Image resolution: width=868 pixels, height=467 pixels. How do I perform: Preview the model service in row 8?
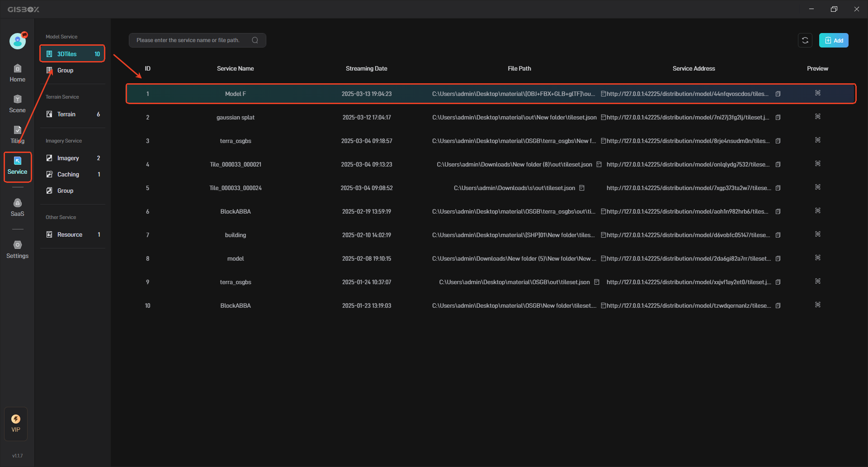(818, 257)
